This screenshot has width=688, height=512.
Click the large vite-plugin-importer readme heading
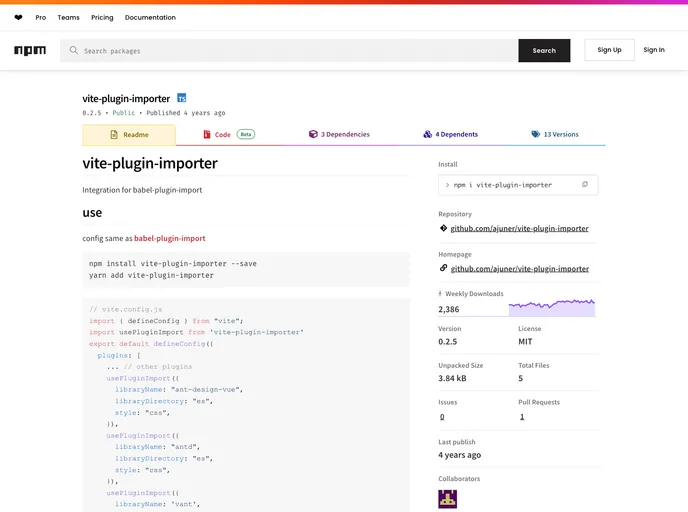150,163
